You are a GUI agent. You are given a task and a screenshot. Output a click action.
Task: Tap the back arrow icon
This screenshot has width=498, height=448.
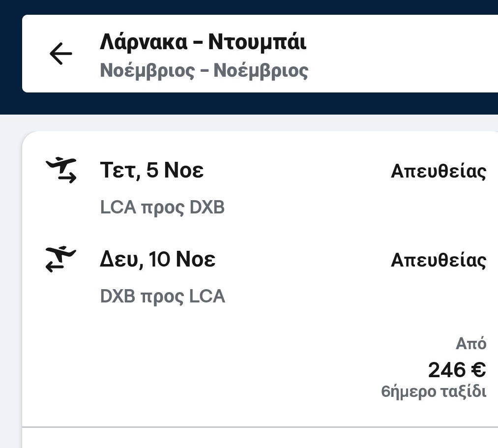[61, 54]
